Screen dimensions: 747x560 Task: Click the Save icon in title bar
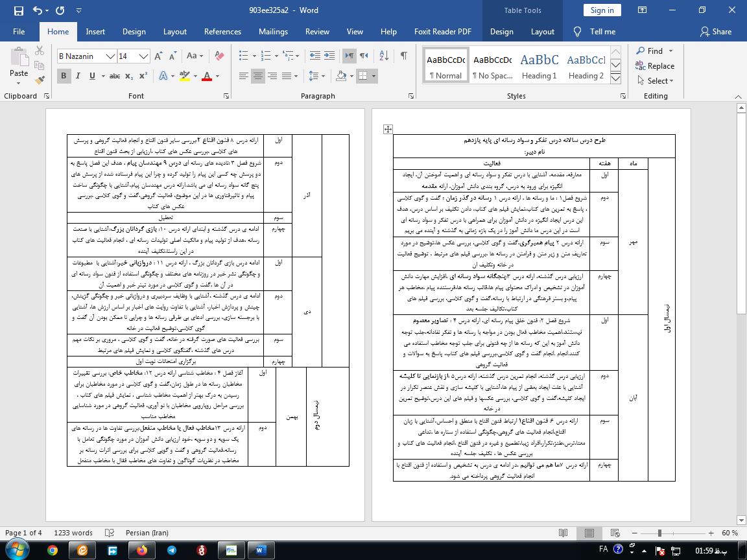[18, 10]
